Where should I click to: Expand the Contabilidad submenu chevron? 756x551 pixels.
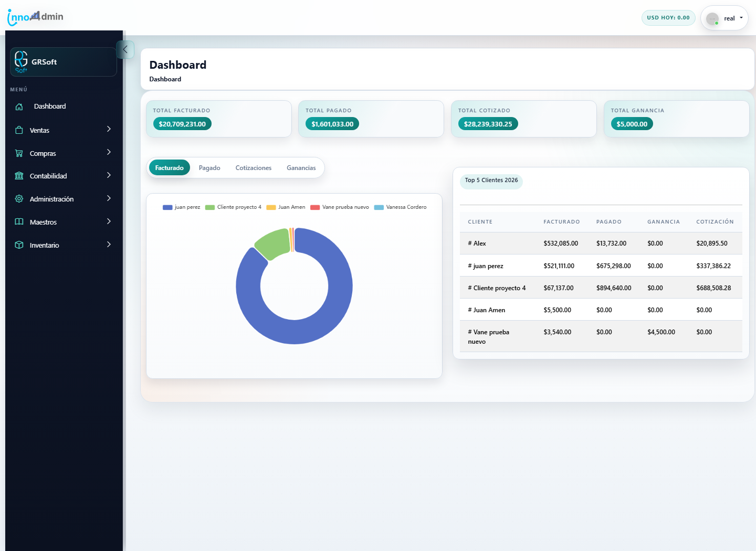click(109, 175)
